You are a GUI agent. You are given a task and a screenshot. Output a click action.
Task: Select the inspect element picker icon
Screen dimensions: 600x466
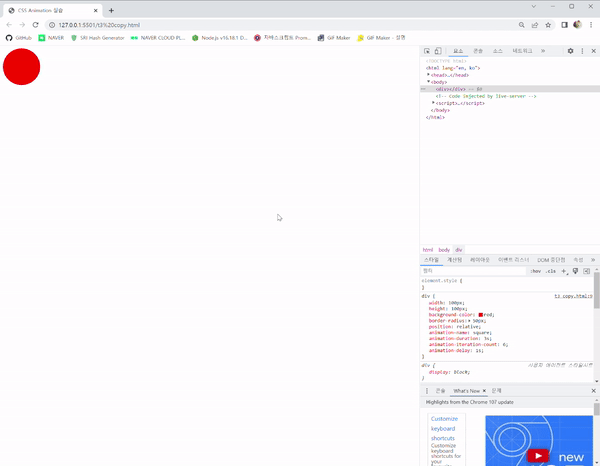tap(427, 51)
